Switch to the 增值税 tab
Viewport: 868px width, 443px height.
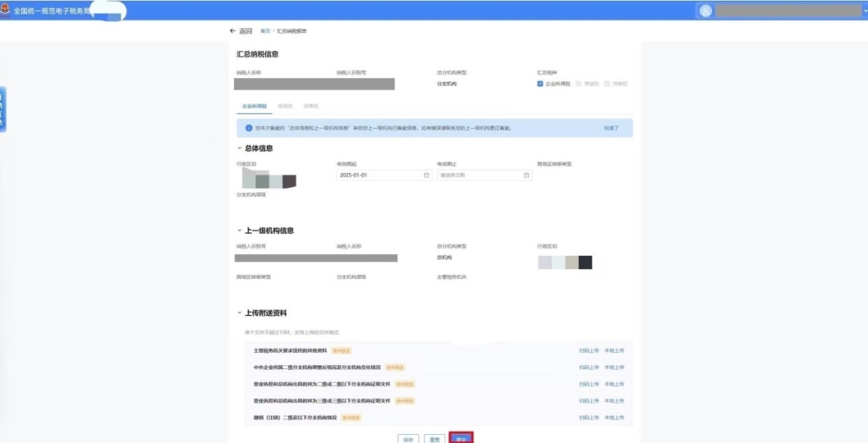coord(285,106)
